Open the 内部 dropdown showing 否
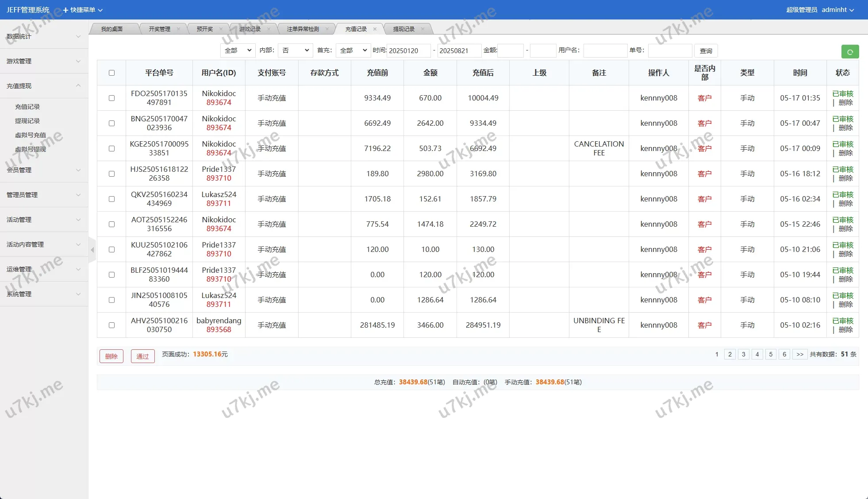The width and height of the screenshot is (868, 499). tap(295, 50)
